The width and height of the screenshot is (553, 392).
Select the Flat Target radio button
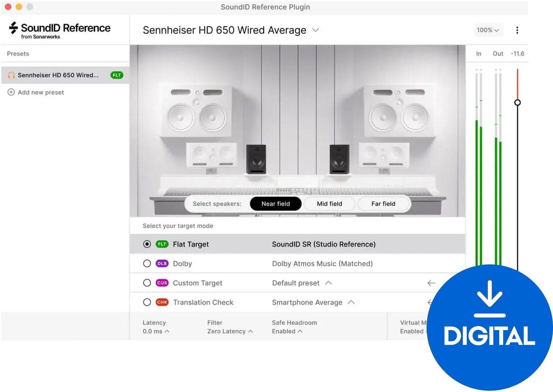[147, 244]
